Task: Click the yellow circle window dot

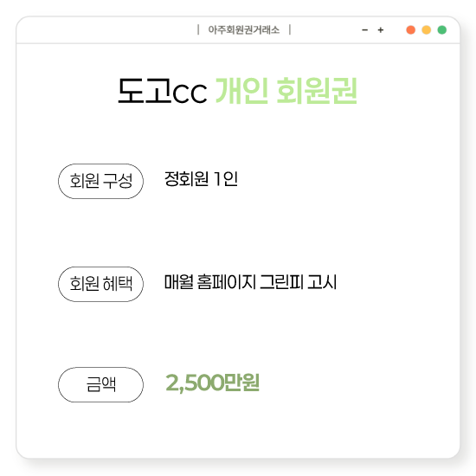Action: click(x=426, y=30)
